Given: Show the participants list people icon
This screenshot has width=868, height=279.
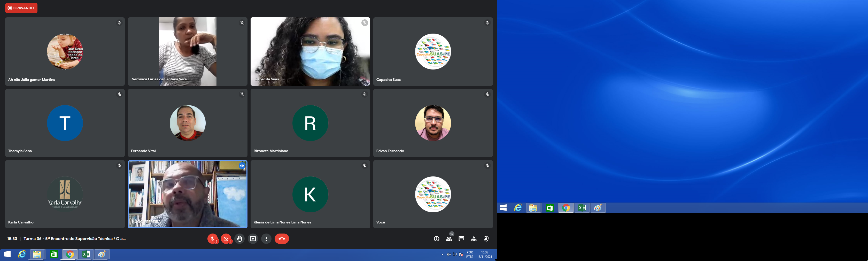Looking at the screenshot, I should click(449, 239).
